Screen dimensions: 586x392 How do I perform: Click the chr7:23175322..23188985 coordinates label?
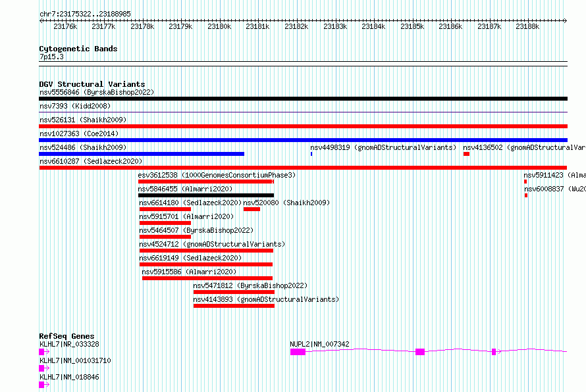tap(85, 14)
